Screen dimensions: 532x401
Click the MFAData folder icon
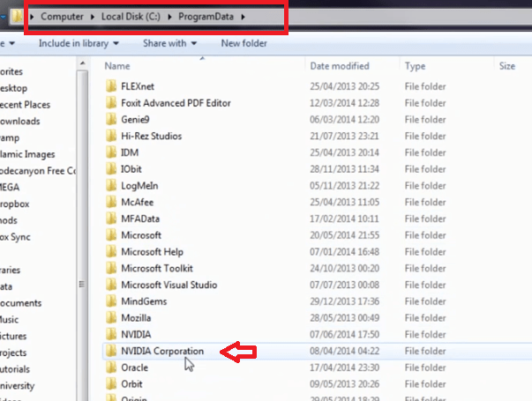pos(110,219)
